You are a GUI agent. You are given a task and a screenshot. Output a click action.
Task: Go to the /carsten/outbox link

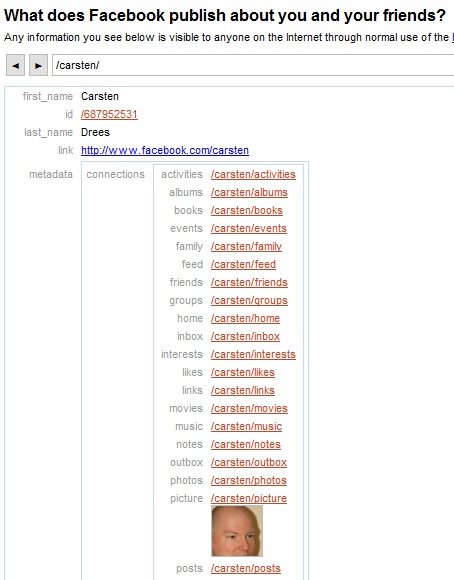(249, 462)
